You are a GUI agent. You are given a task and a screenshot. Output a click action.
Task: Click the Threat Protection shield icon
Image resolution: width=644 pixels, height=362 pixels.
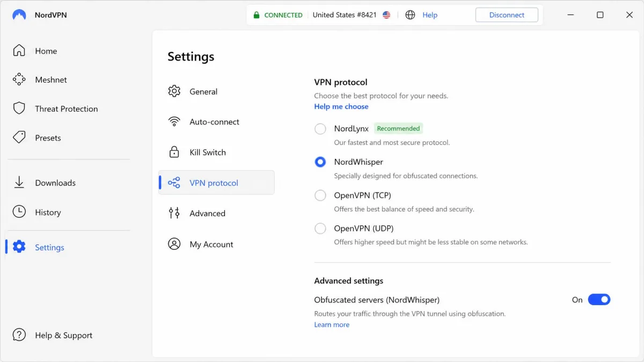coord(19,108)
